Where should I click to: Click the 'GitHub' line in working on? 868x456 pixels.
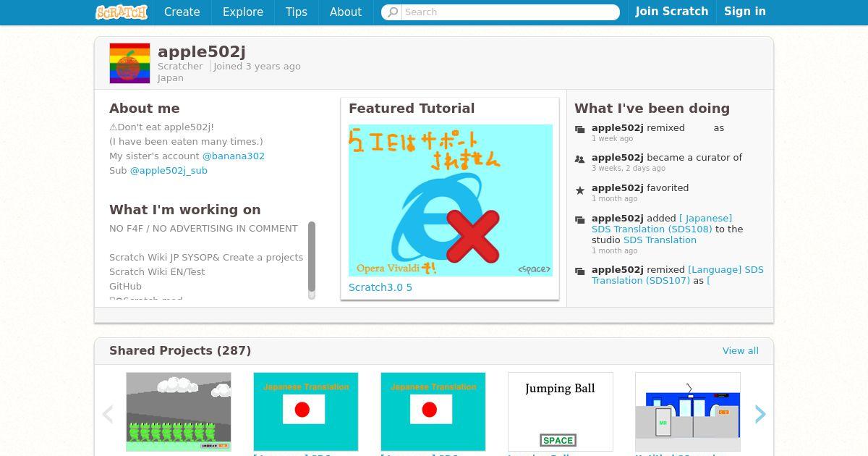tap(125, 287)
